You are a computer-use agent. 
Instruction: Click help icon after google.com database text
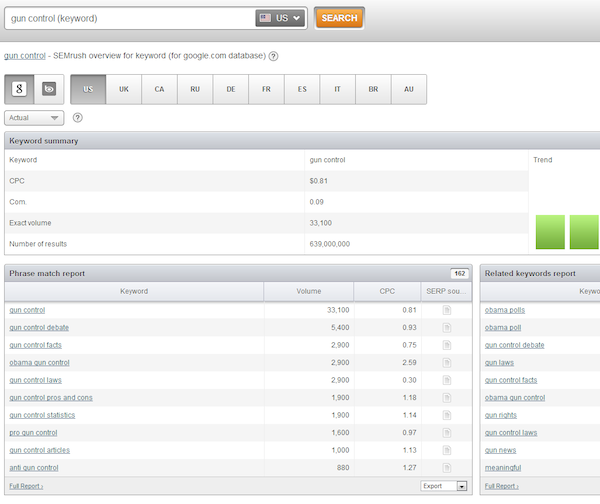274,57
